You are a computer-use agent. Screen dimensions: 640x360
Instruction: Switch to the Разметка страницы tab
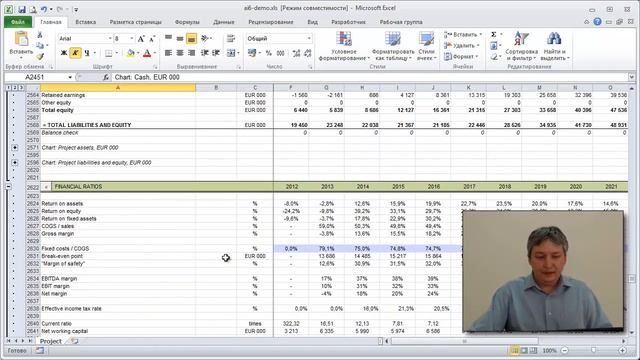tap(136, 22)
